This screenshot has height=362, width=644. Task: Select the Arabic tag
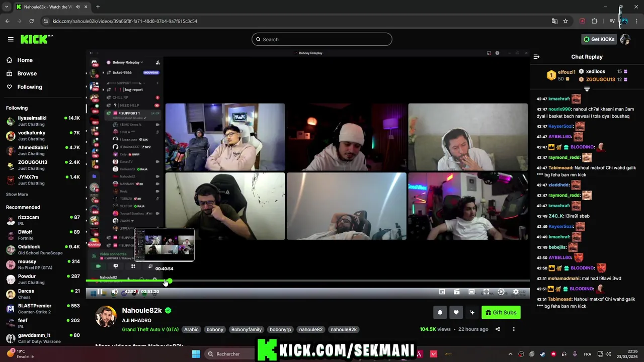(x=191, y=329)
